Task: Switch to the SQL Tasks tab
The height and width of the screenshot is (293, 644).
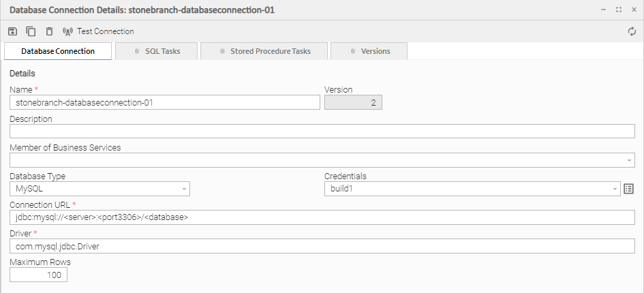Action: (x=157, y=51)
